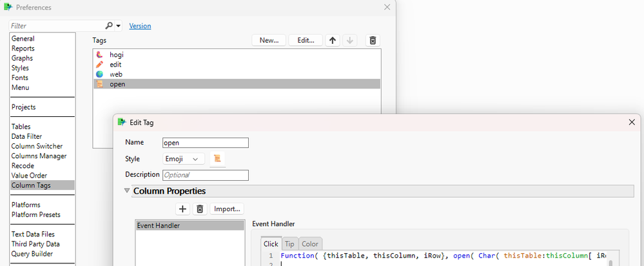Viewport: 644px width, 266px height.
Task: Click the New... tag button
Action: [269, 40]
